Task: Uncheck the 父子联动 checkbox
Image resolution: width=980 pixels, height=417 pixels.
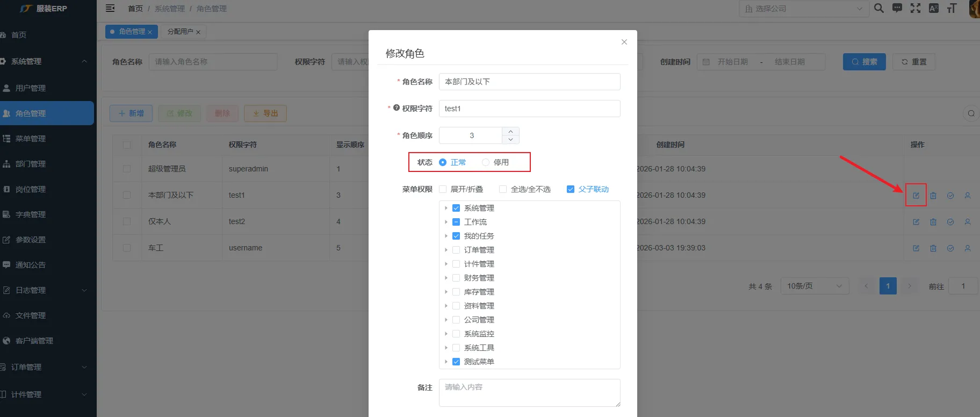Action: tap(571, 189)
